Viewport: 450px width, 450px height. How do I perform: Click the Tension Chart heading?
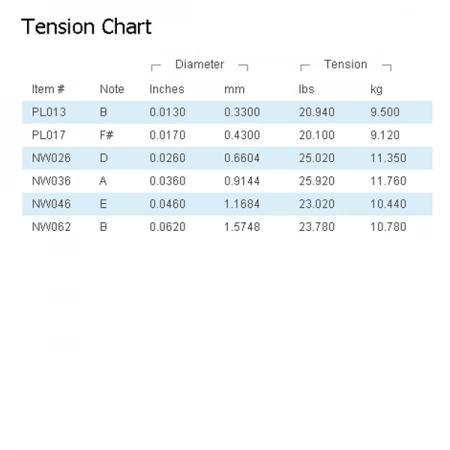tap(87, 27)
